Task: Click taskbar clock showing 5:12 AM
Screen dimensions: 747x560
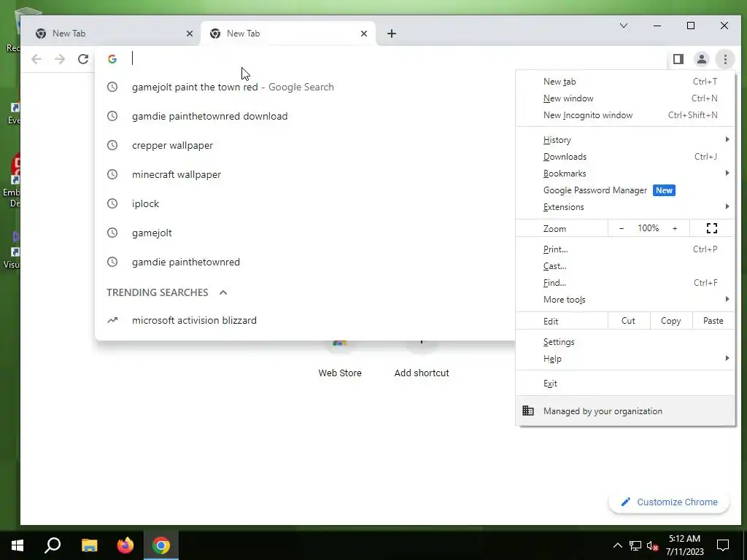Action: pyautogui.click(x=684, y=545)
